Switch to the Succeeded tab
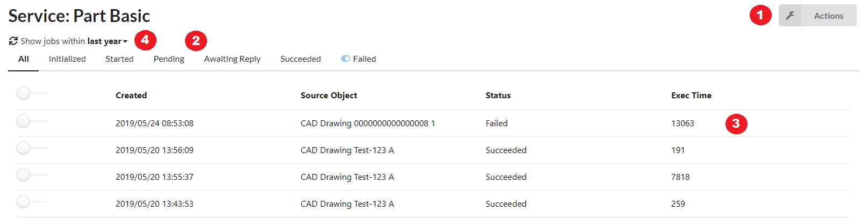The height and width of the screenshot is (218, 868). coord(301,59)
